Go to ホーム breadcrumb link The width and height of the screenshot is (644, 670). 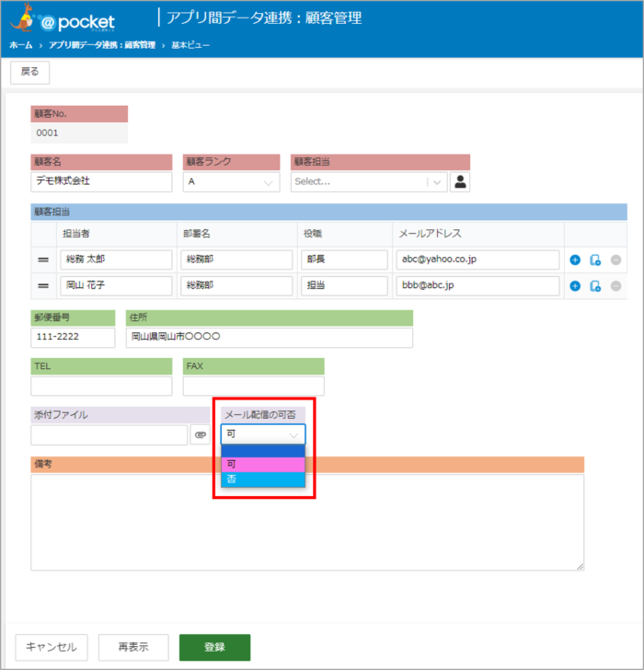pos(21,45)
